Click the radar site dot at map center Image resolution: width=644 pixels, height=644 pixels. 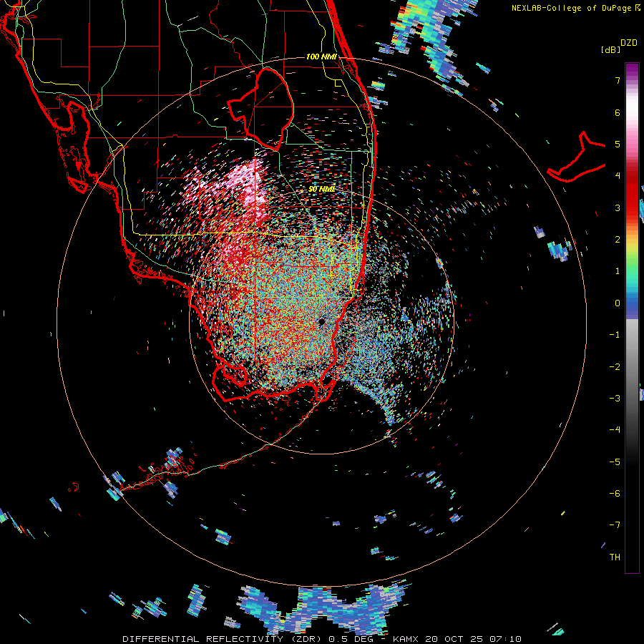coord(321,321)
